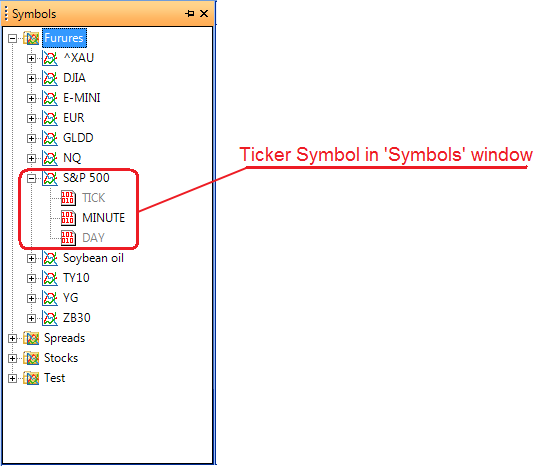Collapse the S&P 500 node
The image size is (545, 466).
point(31,178)
